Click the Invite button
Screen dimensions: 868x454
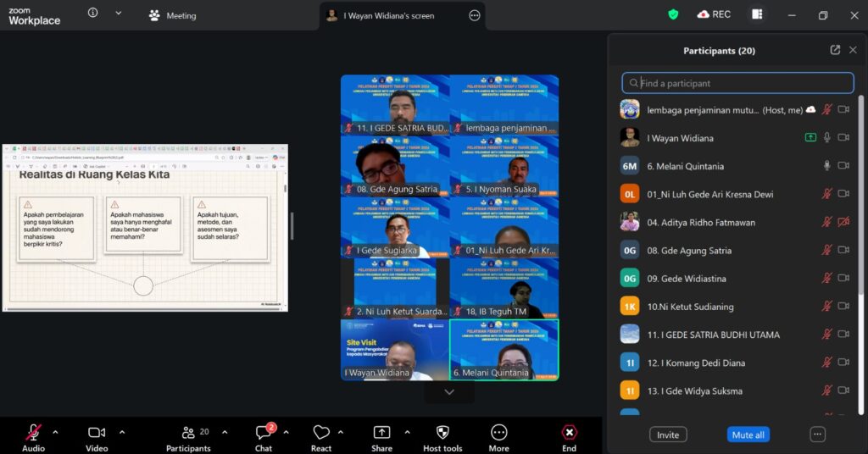(x=668, y=435)
